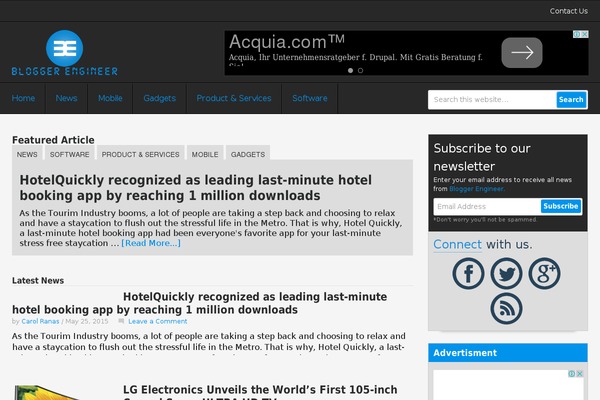
Task: Open the News menu item
Action: pos(67,98)
